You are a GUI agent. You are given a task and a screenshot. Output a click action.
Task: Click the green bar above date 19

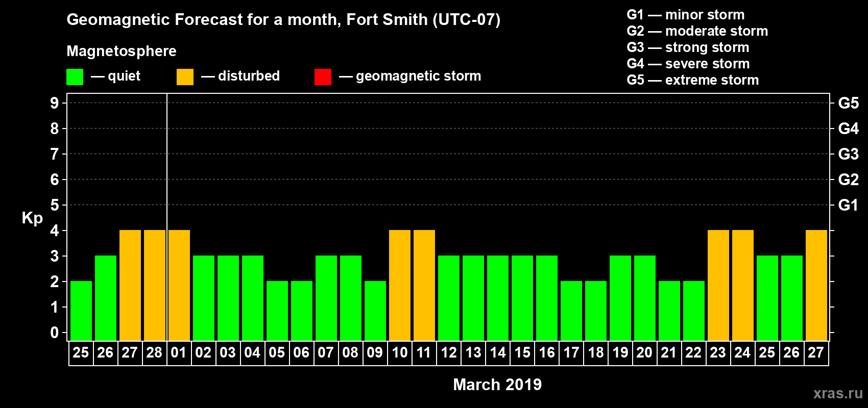coord(620,298)
